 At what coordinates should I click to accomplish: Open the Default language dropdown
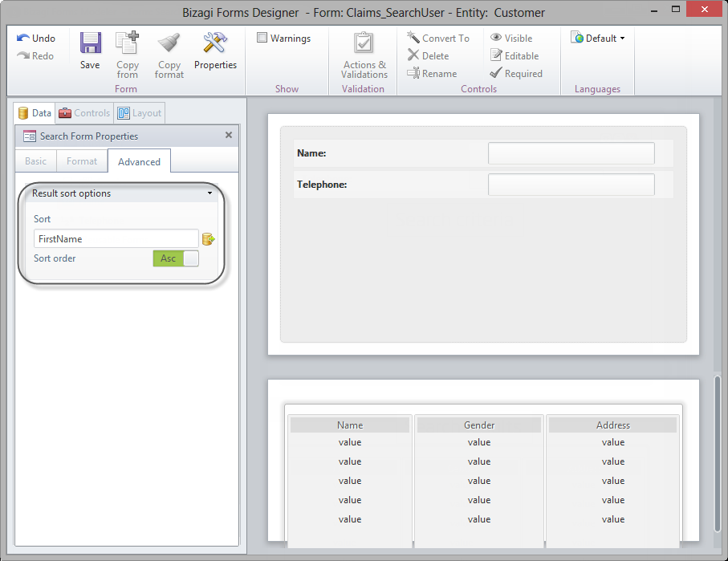pyautogui.click(x=598, y=38)
